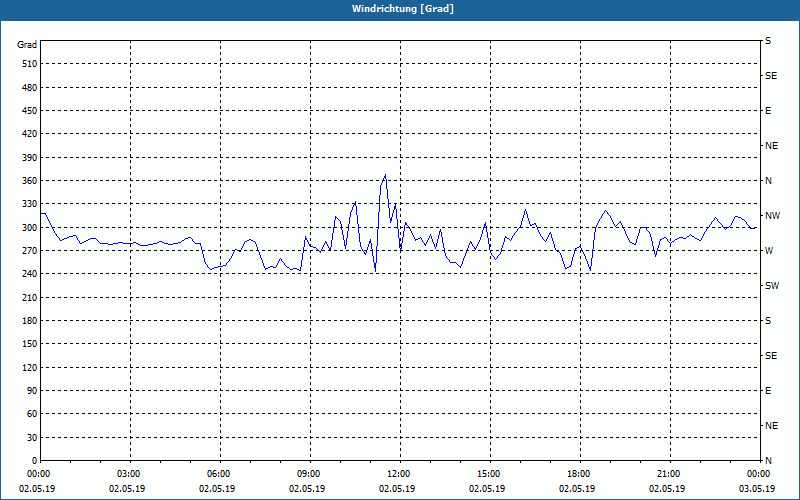Click the "S" compass label level with 180

pos(768,321)
